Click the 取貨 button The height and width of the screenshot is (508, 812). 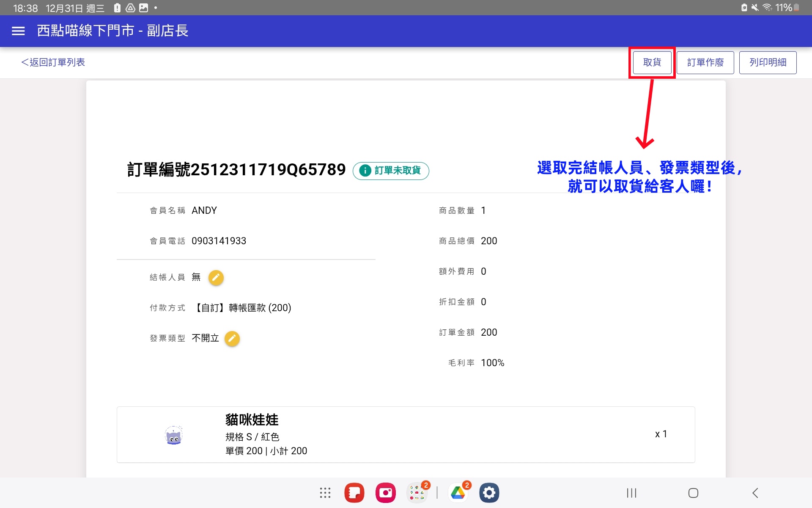coord(652,63)
